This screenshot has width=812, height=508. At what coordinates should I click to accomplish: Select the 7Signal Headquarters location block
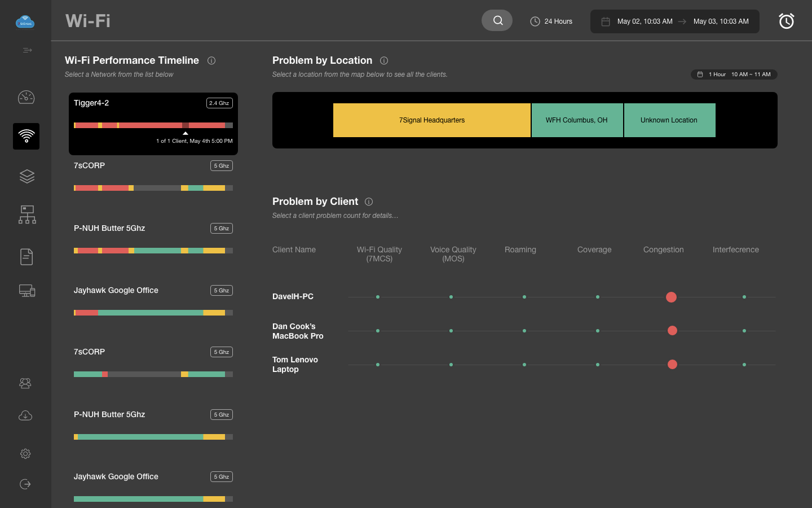[431, 120]
